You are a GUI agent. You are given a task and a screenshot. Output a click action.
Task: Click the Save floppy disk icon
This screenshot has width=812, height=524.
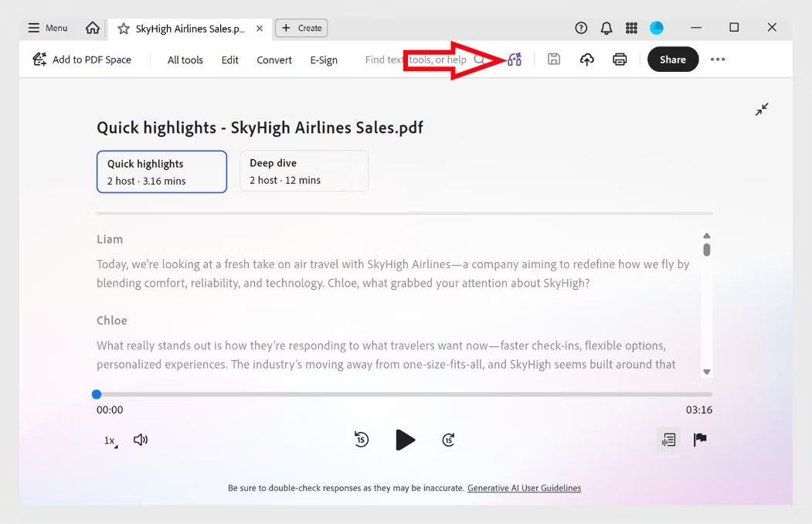click(x=554, y=59)
